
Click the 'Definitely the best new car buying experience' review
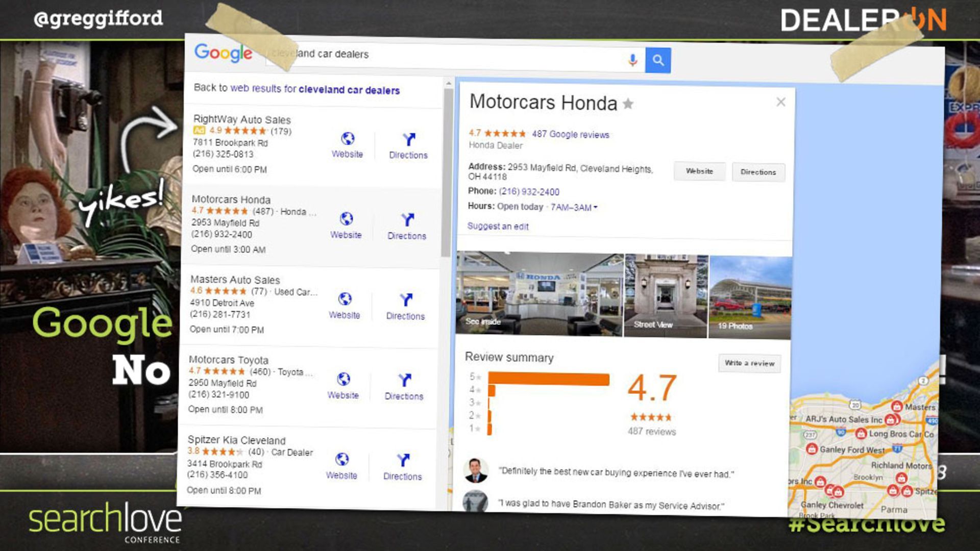[617, 472]
